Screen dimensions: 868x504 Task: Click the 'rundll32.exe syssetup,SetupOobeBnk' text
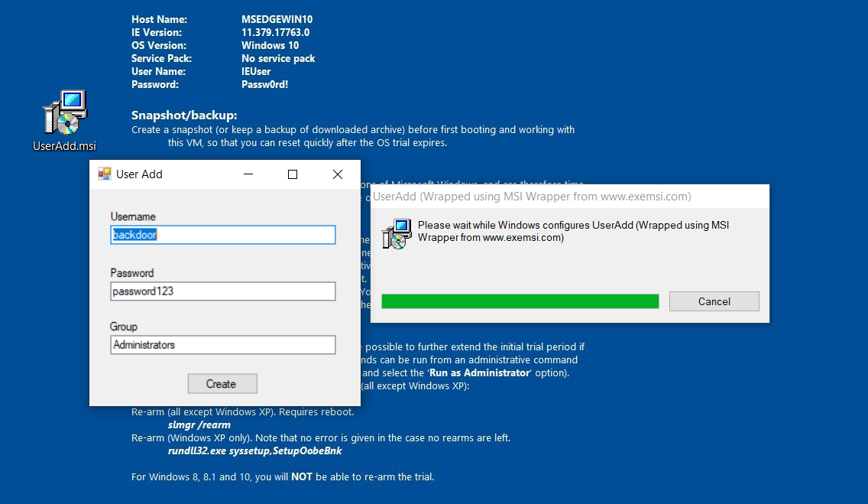click(254, 450)
